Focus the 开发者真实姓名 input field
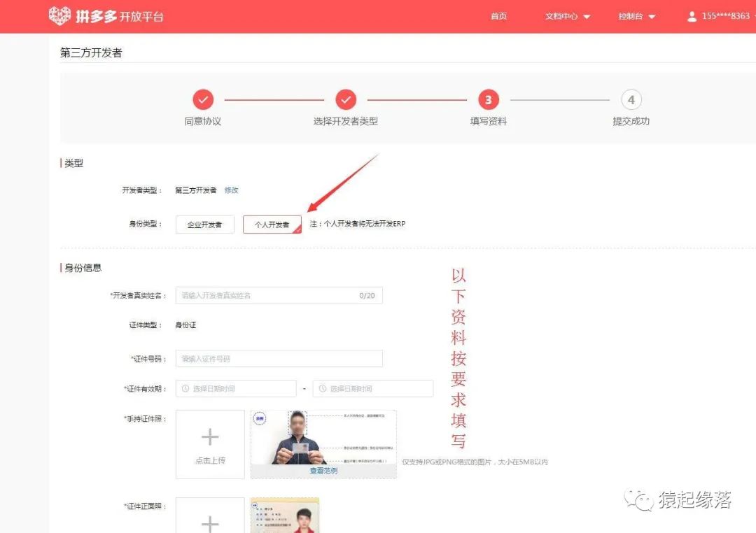The width and height of the screenshot is (756, 533). pos(279,295)
